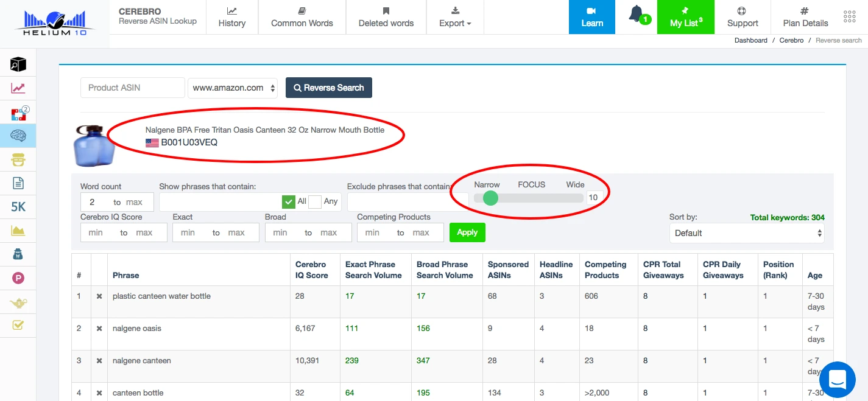Screen dimensions: 868x401
Task: Click the Exclude phrases that contain field
Action: [408, 202]
